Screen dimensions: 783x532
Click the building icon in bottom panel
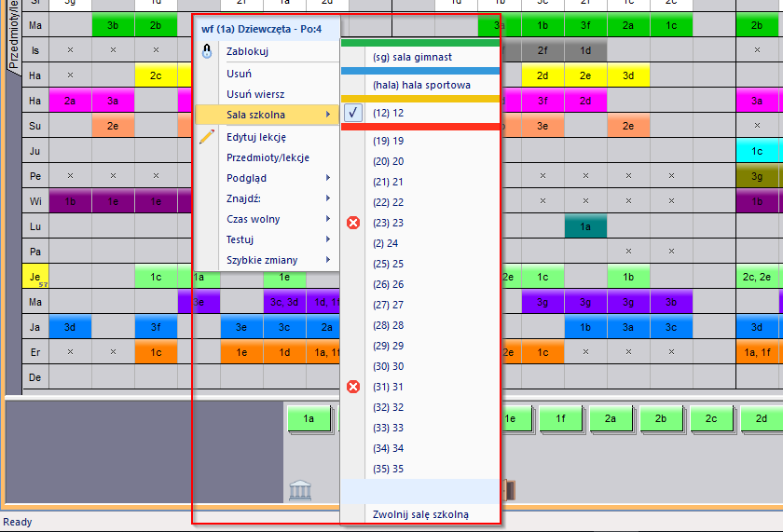[300, 490]
